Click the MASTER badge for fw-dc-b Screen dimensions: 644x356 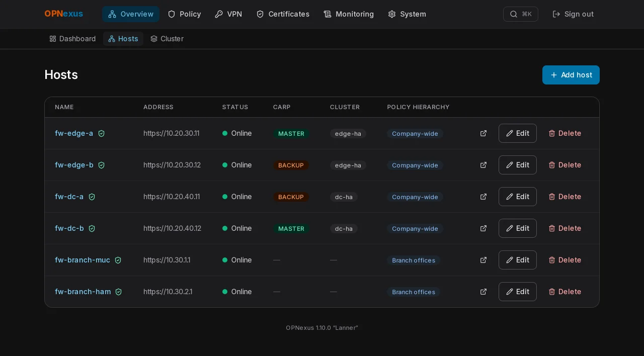291,229
